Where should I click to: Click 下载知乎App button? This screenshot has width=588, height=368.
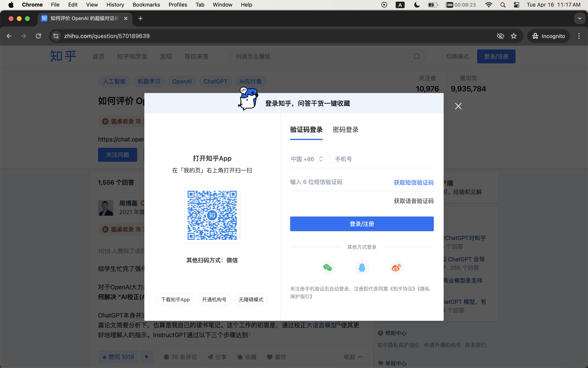pyautogui.click(x=175, y=300)
